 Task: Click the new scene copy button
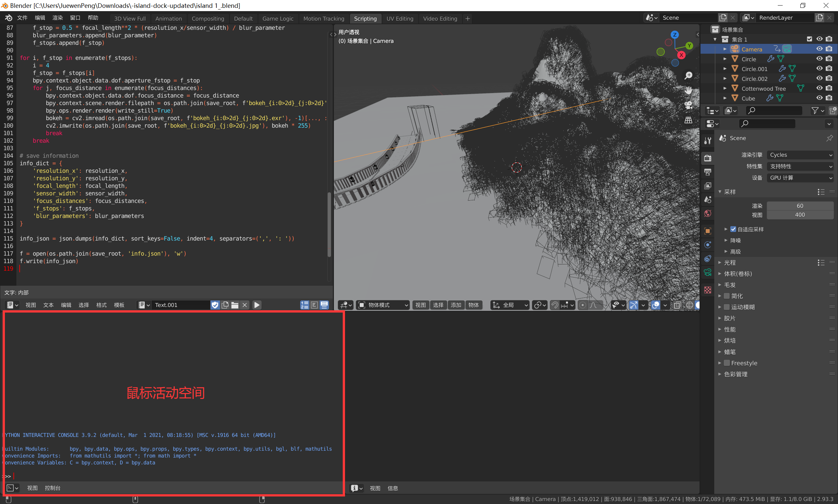(723, 17)
